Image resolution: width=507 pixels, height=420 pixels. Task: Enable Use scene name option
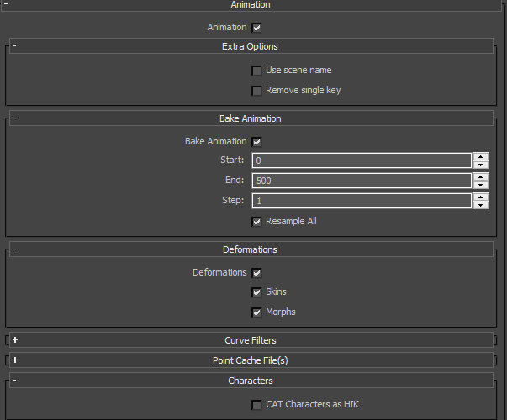tap(256, 71)
